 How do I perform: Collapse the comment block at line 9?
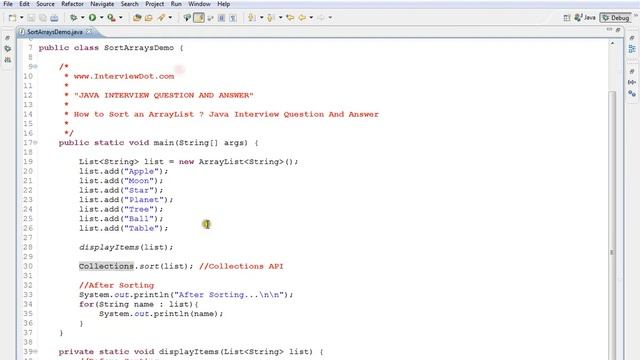[x=36, y=67]
